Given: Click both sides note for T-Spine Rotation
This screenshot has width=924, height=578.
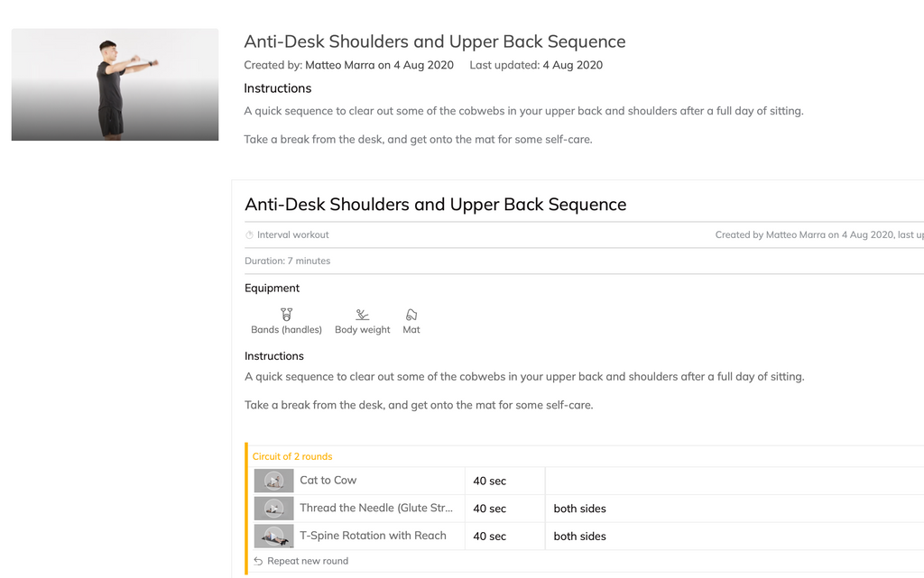Looking at the screenshot, I should tap(579, 537).
